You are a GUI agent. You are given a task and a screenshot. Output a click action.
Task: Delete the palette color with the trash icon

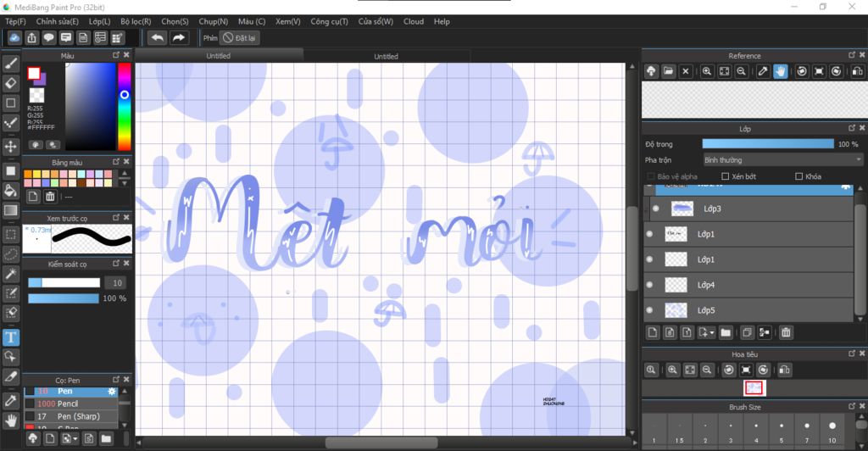point(50,197)
